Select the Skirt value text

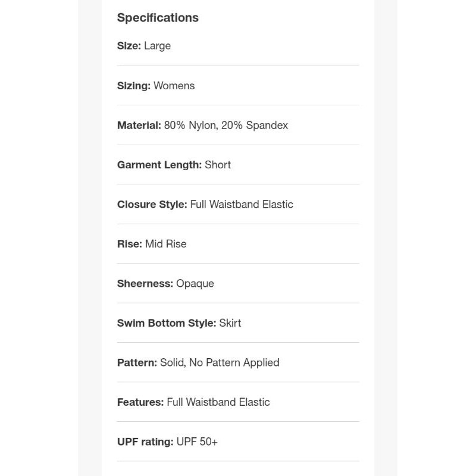pyautogui.click(x=230, y=323)
